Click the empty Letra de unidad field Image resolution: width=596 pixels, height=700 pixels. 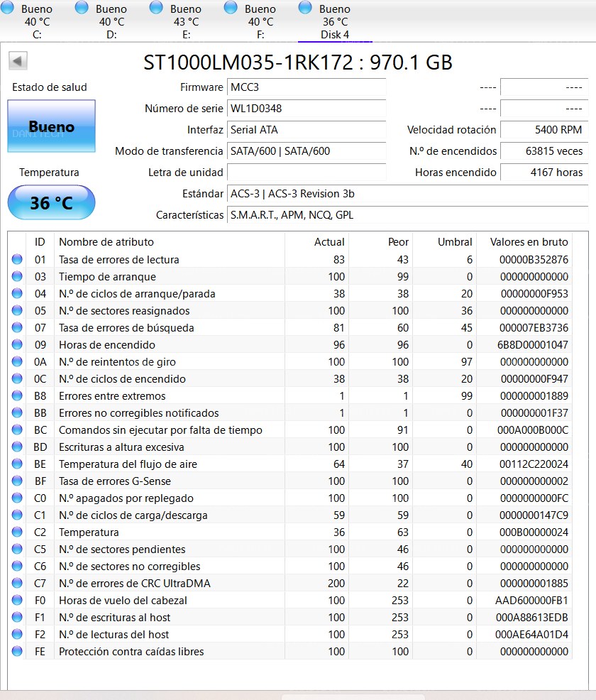pos(307,173)
